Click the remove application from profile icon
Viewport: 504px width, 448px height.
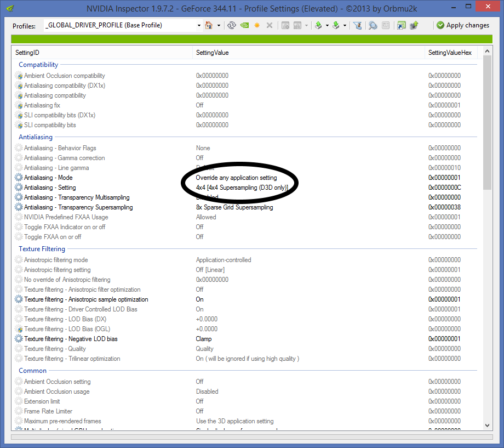[297, 25]
